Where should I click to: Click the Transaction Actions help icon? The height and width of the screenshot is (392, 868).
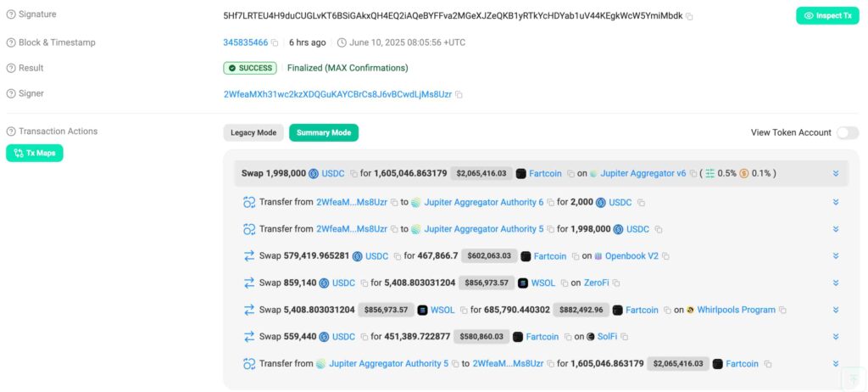coord(10,132)
